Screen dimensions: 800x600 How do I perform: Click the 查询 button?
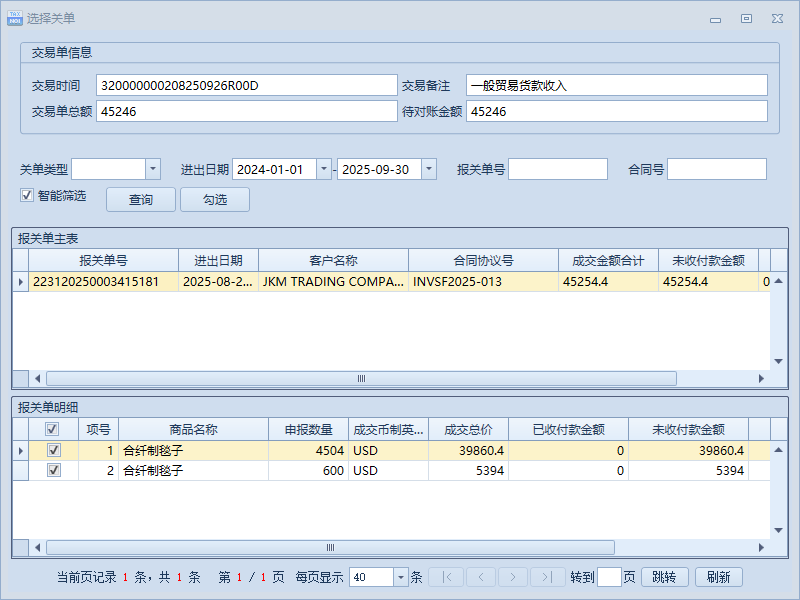tap(141, 200)
